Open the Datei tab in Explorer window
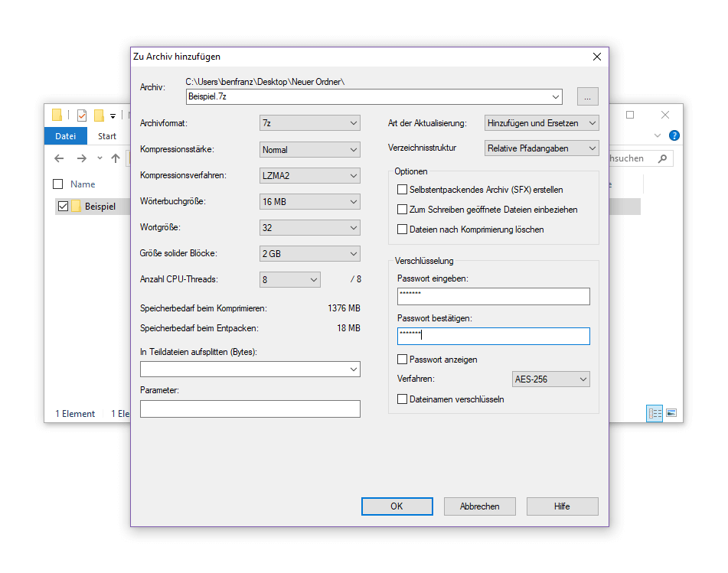Screen dimensions: 728x573 (66, 136)
